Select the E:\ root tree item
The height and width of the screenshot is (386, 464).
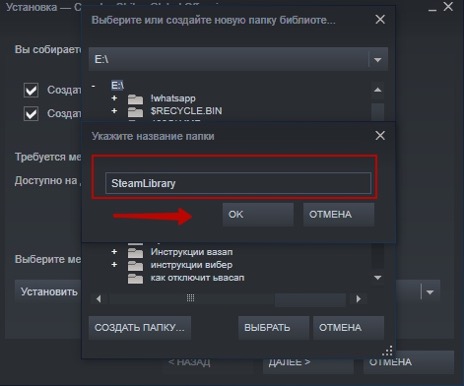click(x=117, y=86)
